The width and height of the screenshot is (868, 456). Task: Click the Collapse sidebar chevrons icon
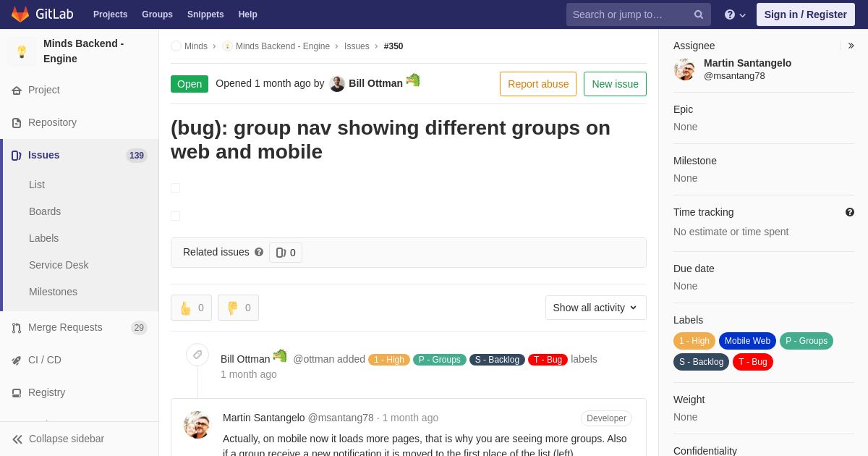click(17, 439)
